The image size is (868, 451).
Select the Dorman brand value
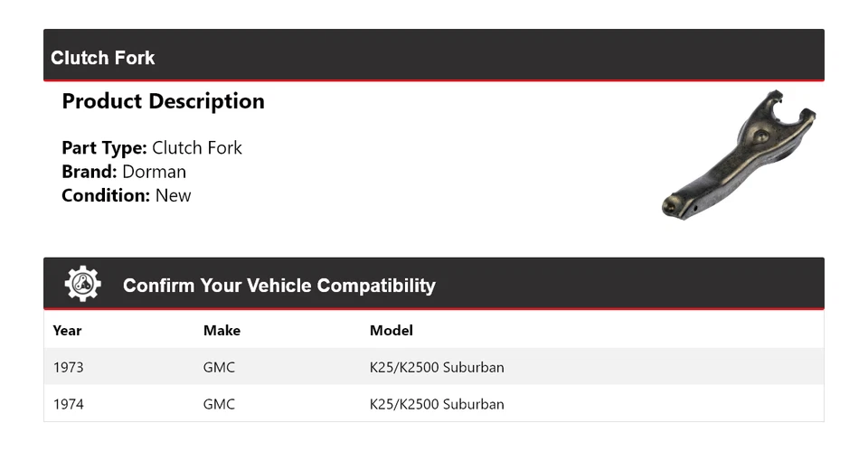click(x=155, y=172)
